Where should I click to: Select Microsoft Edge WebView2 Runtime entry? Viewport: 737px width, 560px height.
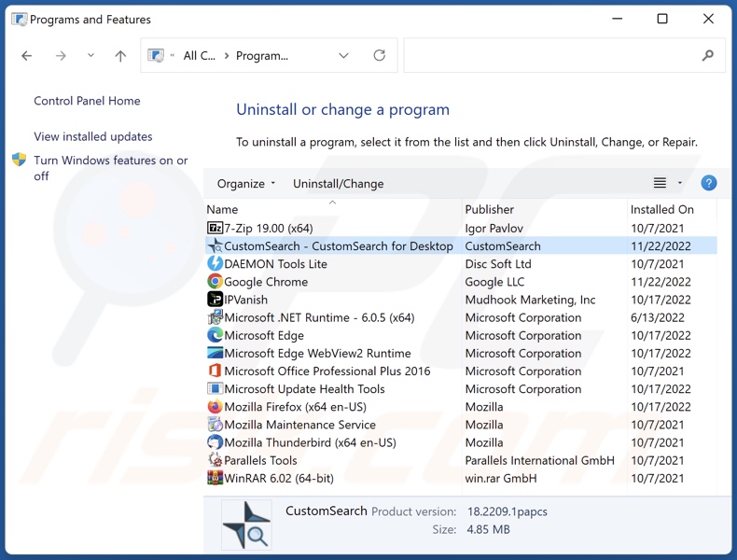tap(317, 353)
